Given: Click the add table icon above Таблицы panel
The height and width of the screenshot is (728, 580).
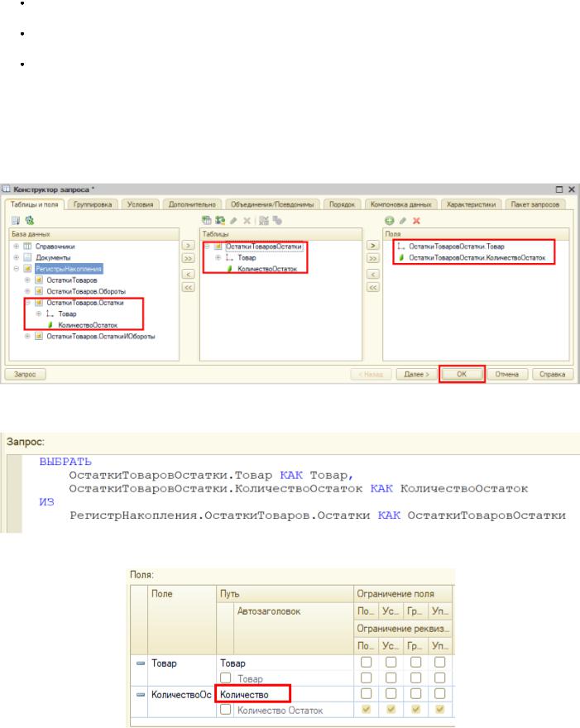Looking at the screenshot, I should (x=207, y=221).
